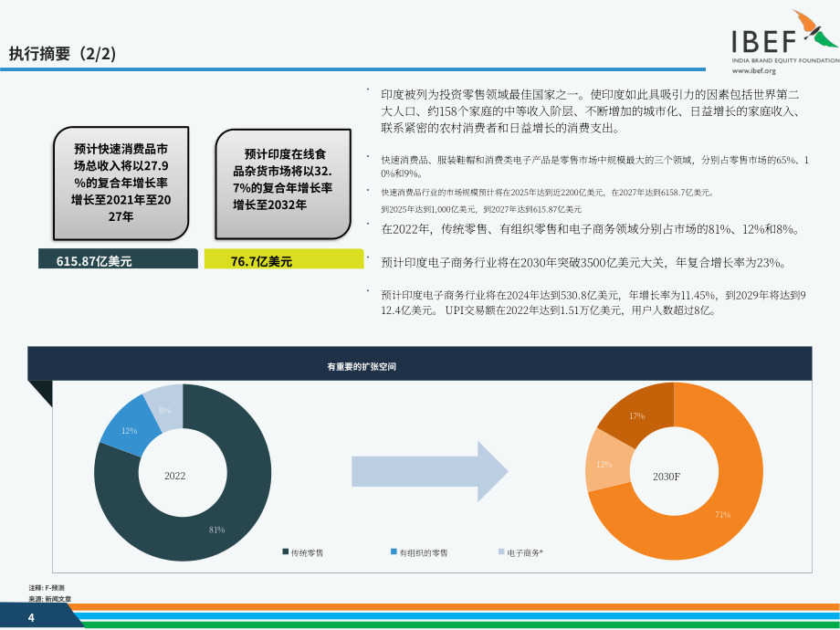This screenshot has height=630, width=840.
Task: Click the bullet about 65% retail share
Action: coord(594,166)
